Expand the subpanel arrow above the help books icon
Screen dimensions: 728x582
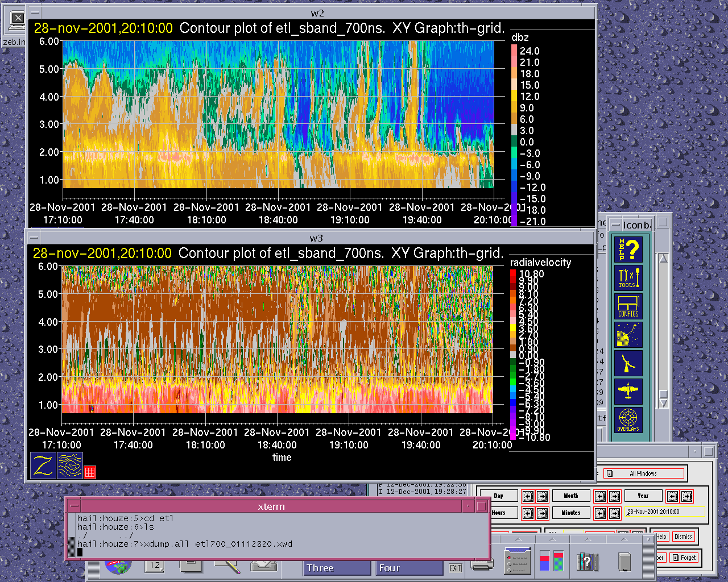(x=589, y=539)
